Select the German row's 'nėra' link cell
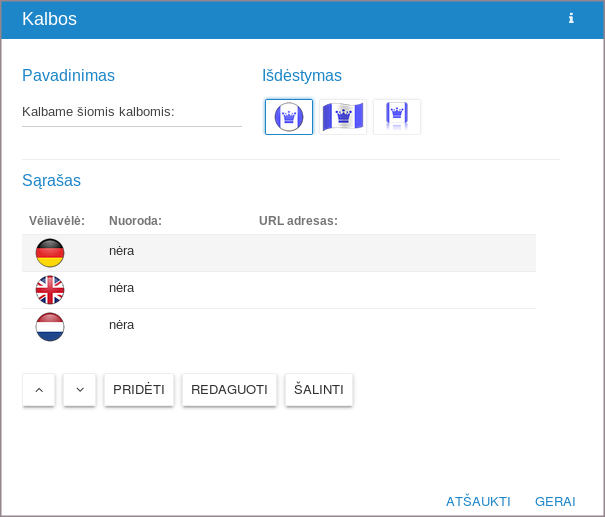 [x=122, y=251]
